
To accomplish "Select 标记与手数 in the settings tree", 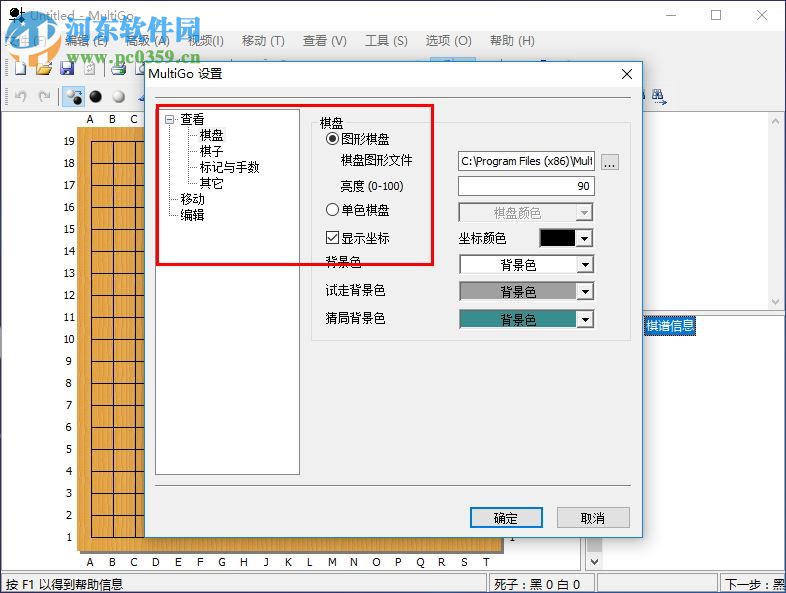I will 229,167.
